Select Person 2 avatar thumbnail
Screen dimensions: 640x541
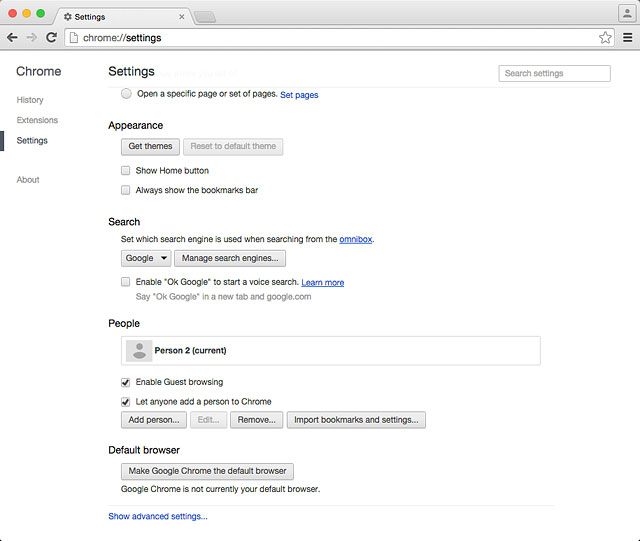139,351
